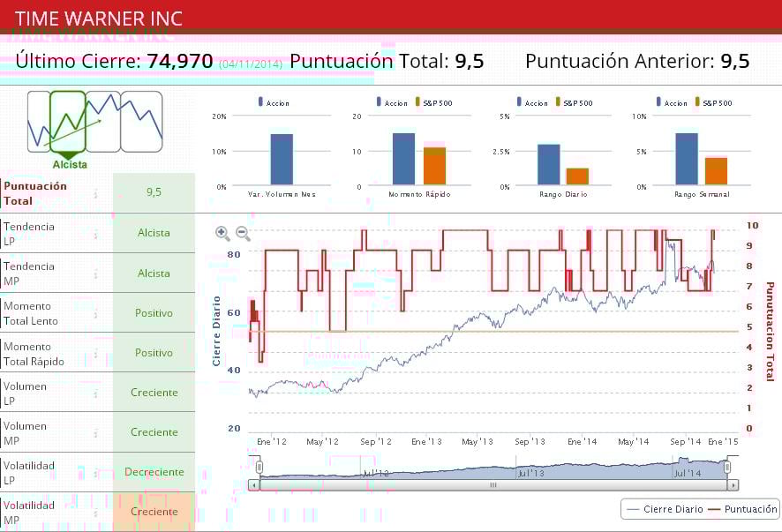Click orange S&P bar in Momento Rápido chart

point(434,166)
